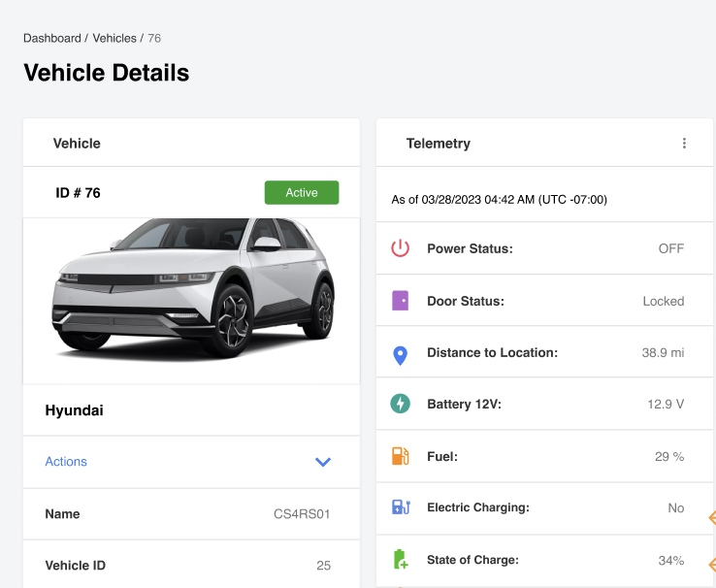Click the Power Status value OFF
The image size is (716, 588).
click(670, 248)
